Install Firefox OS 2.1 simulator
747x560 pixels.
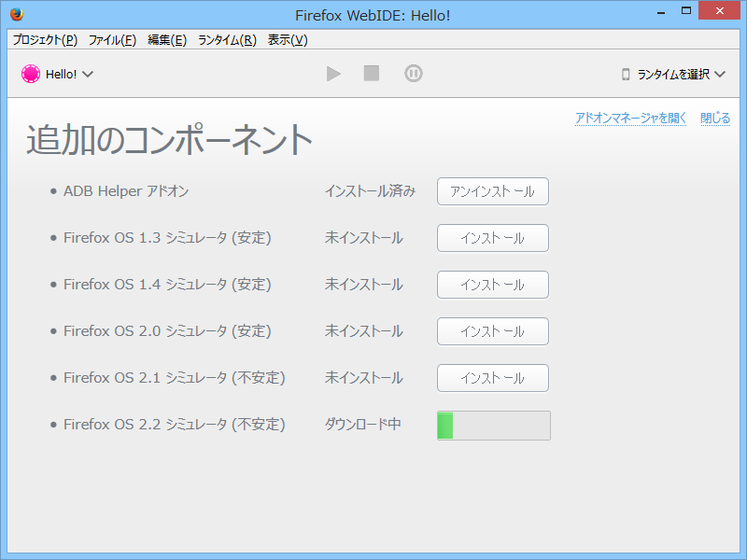[x=492, y=378]
